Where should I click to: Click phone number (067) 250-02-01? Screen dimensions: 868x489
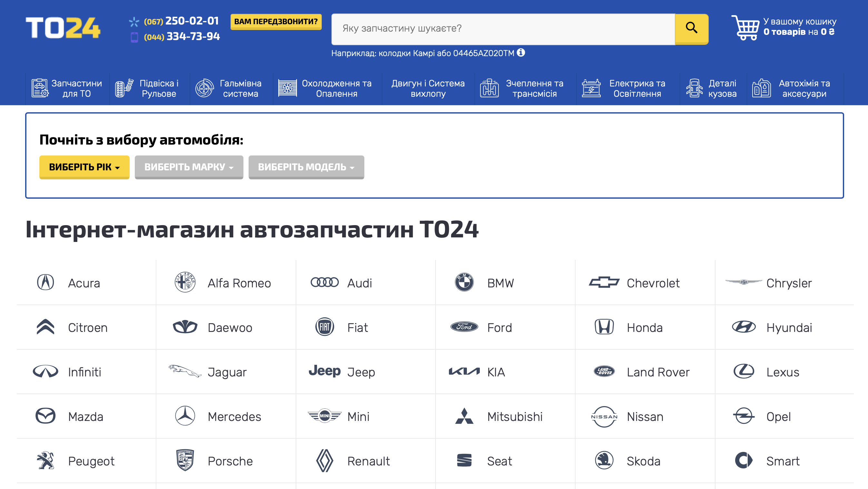click(181, 21)
